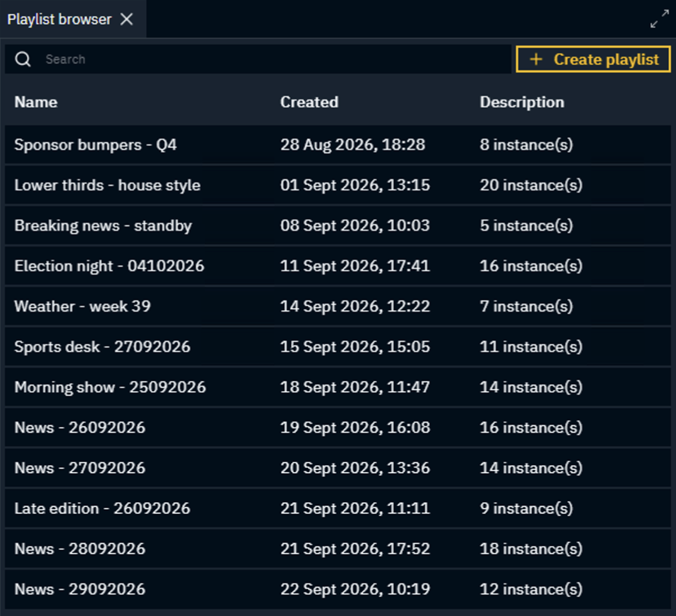The width and height of the screenshot is (676, 616).
Task: Select Election night - 04102026 playlist
Action: pyautogui.click(x=337, y=266)
